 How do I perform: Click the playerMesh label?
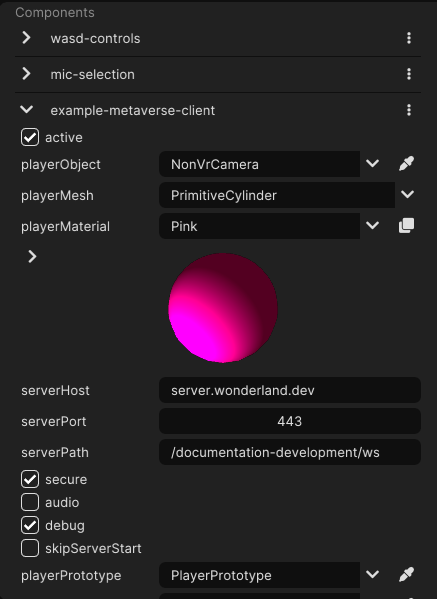pos(57,196)
